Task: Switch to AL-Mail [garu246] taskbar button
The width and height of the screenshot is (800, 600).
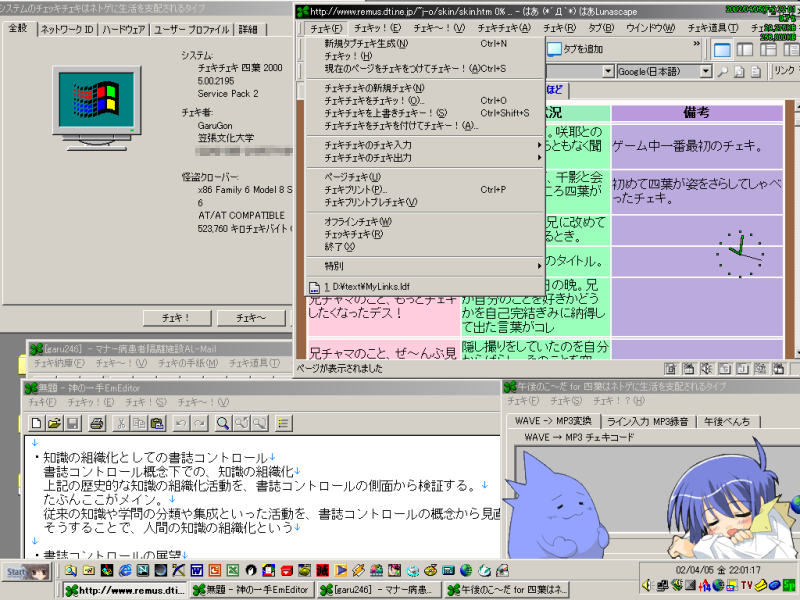Action: 379,590
